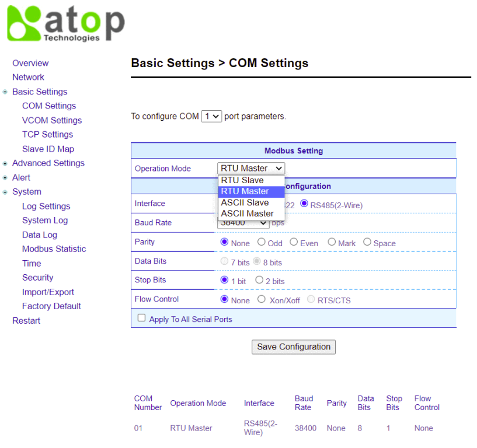This screenshot has height=448, width=477.
Task: Click the Operation Mode column header
Action: [x=198, y=403]
